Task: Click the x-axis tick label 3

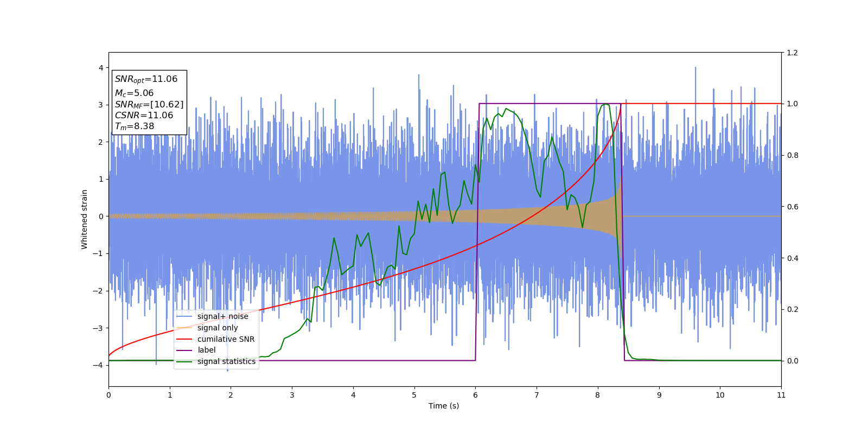Action: [x=292, y=395]
